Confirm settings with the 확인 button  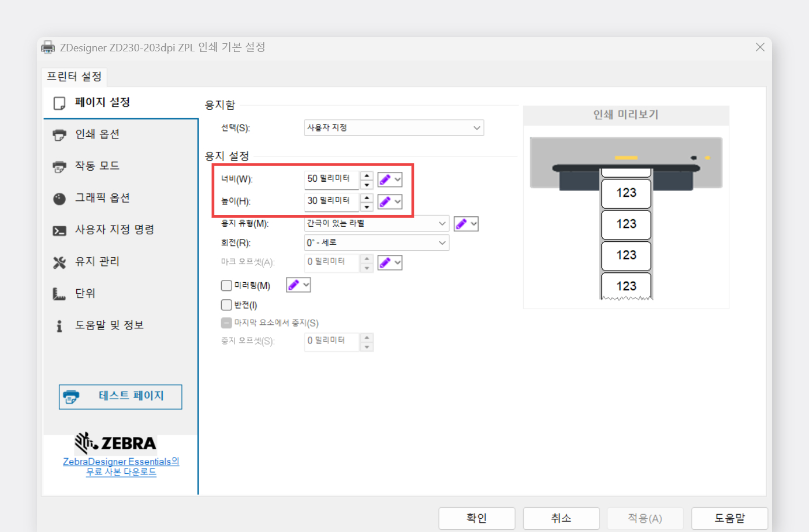coord(476,518)
